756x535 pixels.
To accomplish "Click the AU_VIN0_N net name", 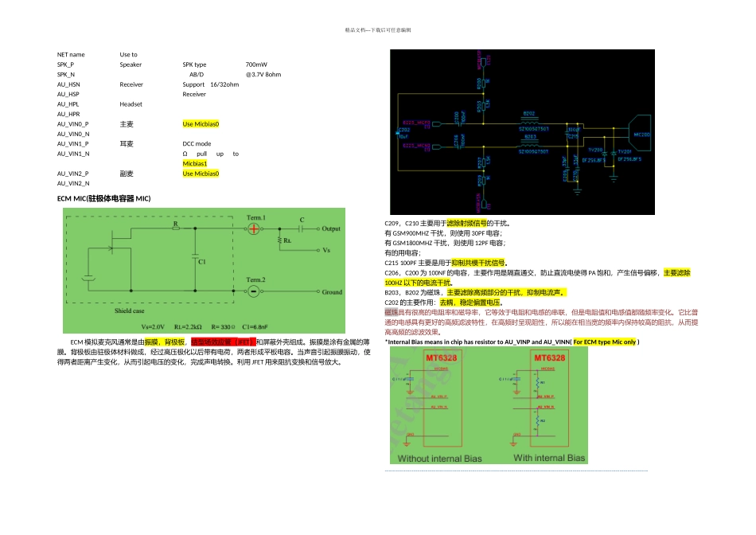I will coord(73,134).
